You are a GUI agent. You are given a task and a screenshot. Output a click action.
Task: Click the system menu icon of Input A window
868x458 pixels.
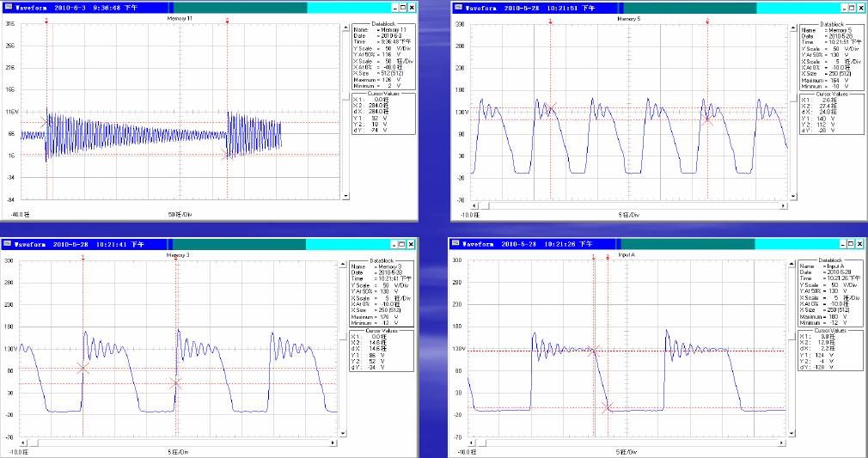click(x=457, y=244)
